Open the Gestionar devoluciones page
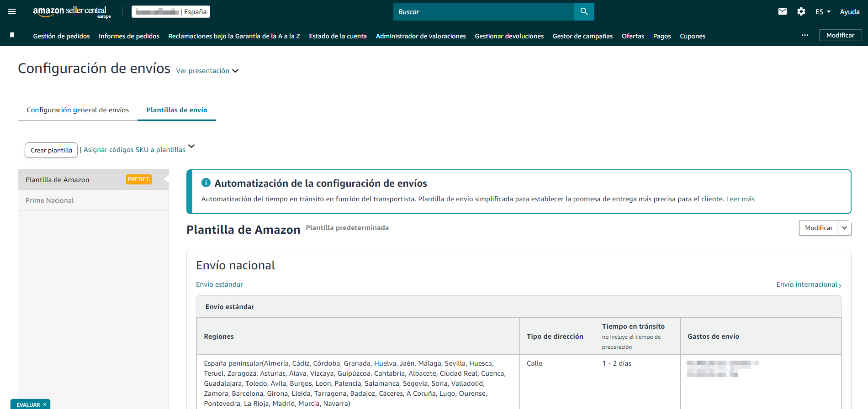Screen dimensions: 868x409 point(509,36)
